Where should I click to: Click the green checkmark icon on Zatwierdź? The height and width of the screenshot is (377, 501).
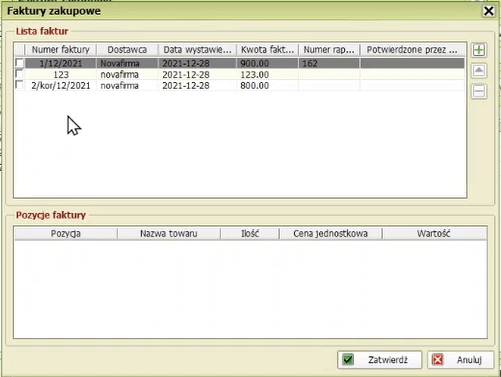(x=348, y=360)
